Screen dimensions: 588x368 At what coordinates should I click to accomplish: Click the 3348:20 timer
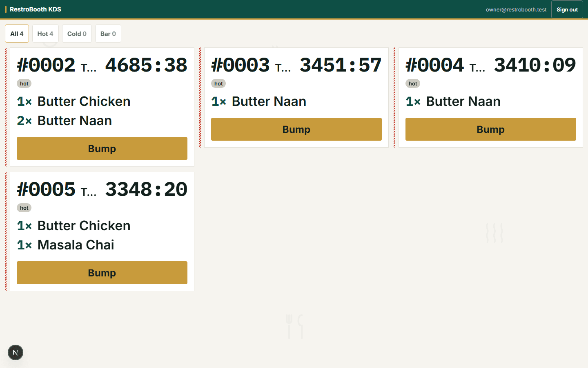(146, 189)
